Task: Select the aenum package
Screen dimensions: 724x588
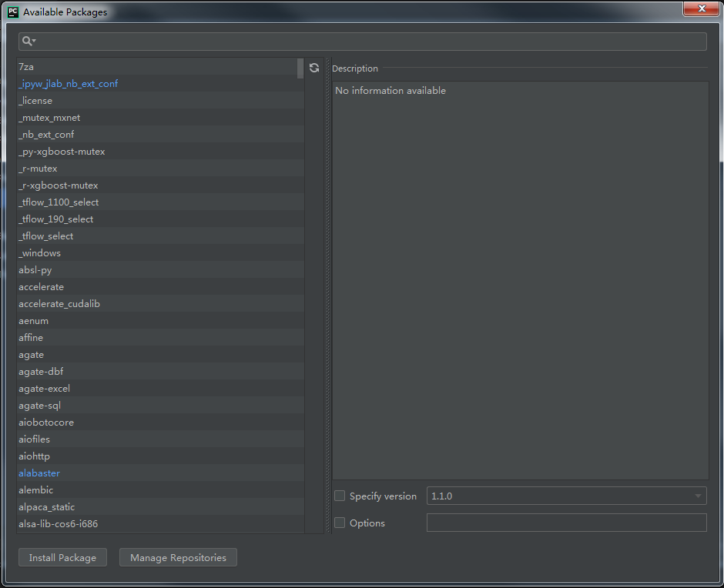Action: [160, 321]
